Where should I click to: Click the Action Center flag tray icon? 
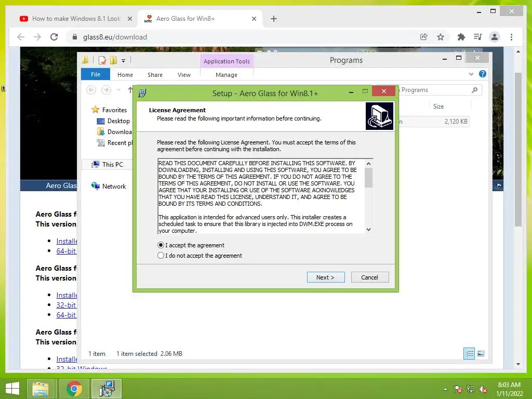pos(458,389)
